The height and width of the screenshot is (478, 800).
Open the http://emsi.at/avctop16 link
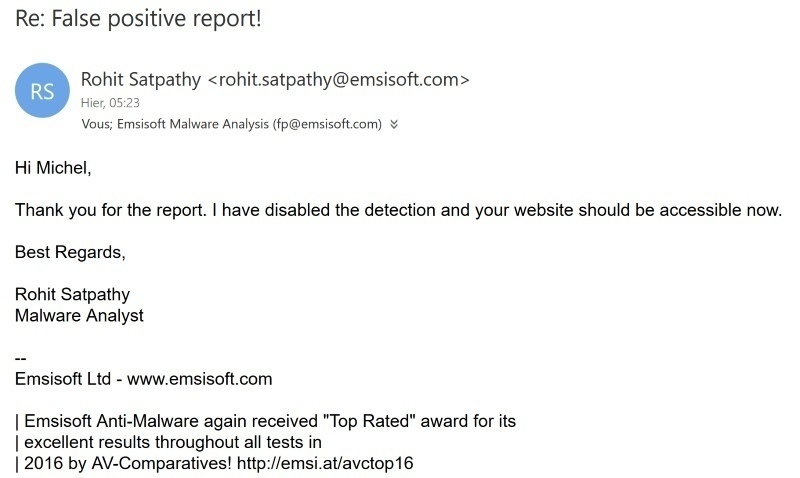(325, 463)
